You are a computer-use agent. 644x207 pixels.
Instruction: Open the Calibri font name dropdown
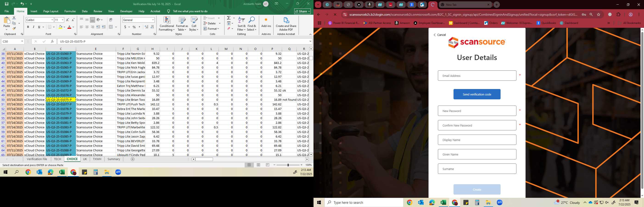(52, 20)
